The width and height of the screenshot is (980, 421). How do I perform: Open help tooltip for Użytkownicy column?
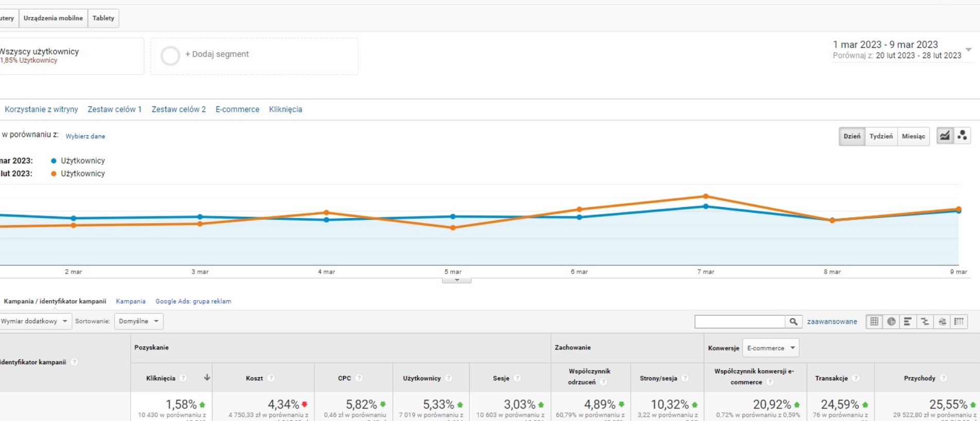click(x=449, y=378)
